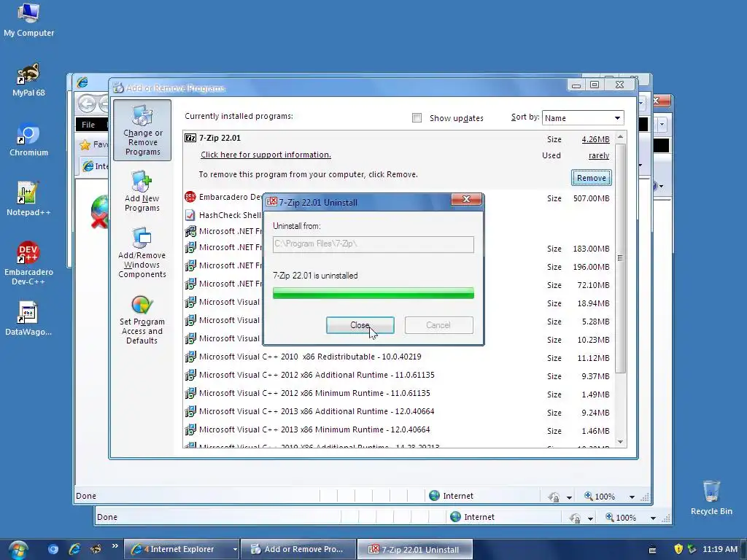
Task: Open the 4 Internet Explorer taskbar group dropdown
Action: point(235,550)
